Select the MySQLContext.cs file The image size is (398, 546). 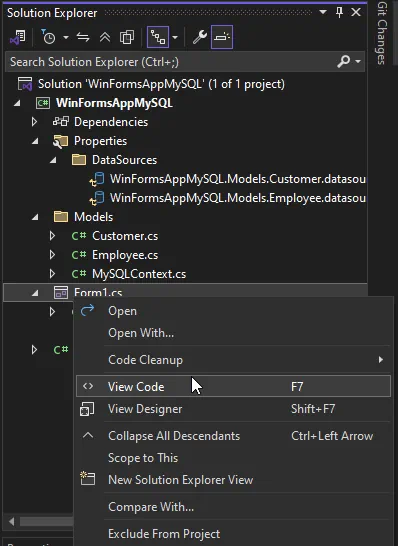pyautogui.click(x=139, y=274)
